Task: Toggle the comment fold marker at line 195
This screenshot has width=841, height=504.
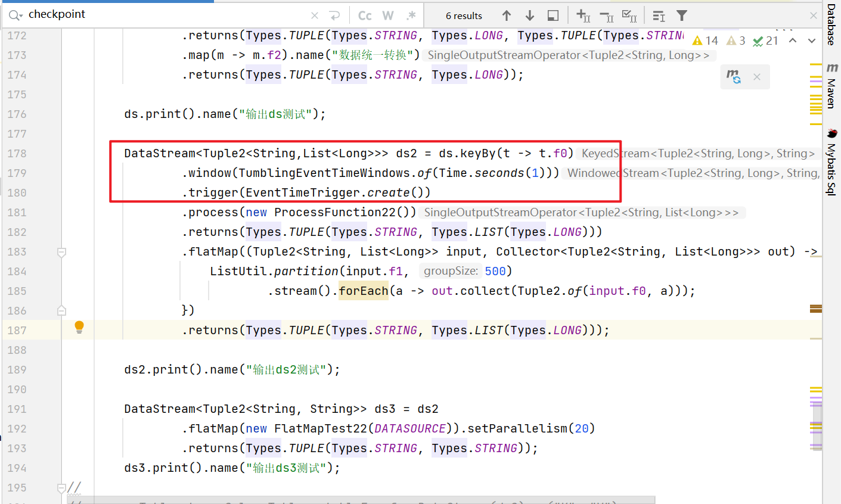Action: click(x=61, y=488)
